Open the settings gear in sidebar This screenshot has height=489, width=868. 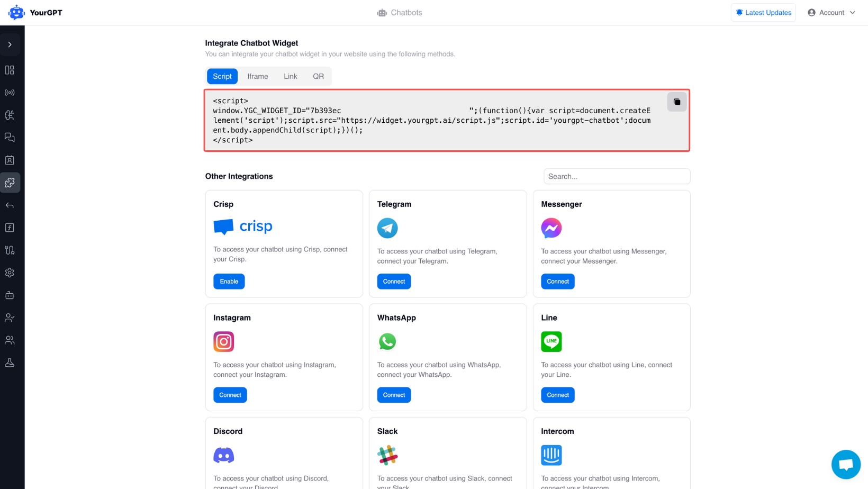tap(10, 273)
